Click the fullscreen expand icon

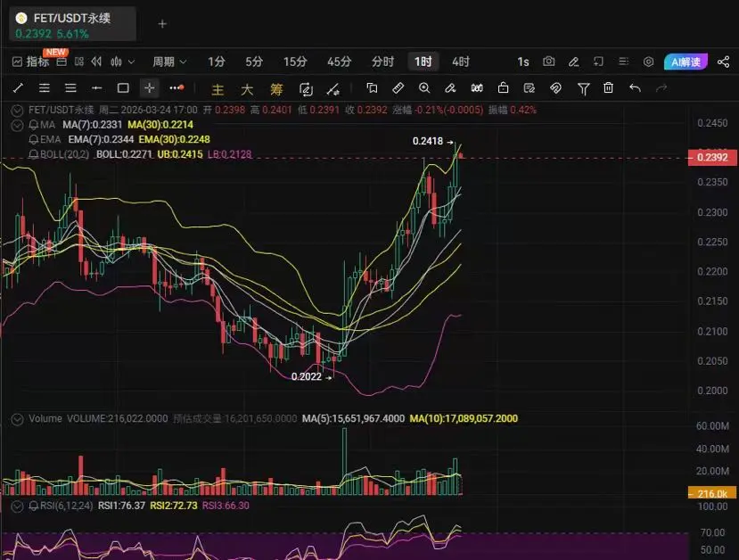pyautogui.click(x=598, y=62)
